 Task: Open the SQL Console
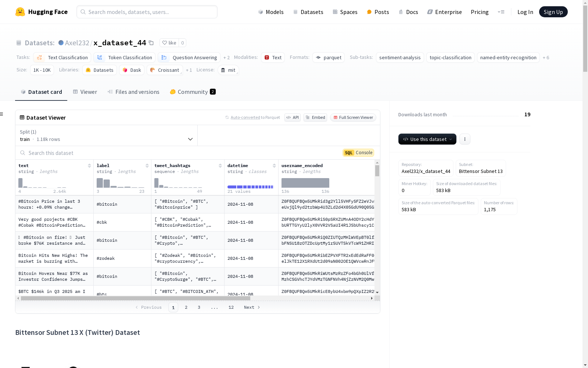(358, 153)
